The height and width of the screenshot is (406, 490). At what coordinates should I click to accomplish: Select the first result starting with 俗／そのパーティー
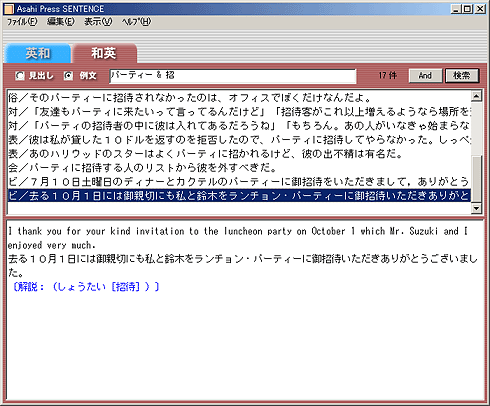tap(239, 98)
